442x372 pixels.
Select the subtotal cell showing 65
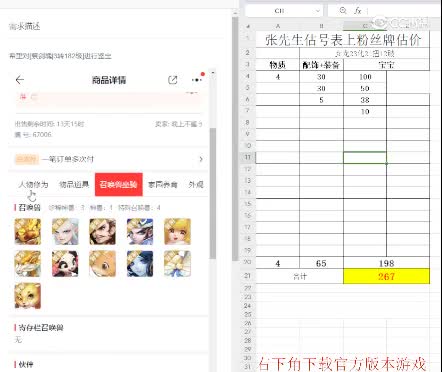pos(321,263)
